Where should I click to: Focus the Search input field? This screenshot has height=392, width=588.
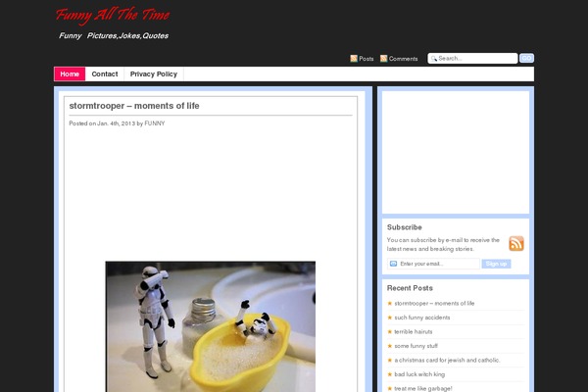(x=472, y=58)
